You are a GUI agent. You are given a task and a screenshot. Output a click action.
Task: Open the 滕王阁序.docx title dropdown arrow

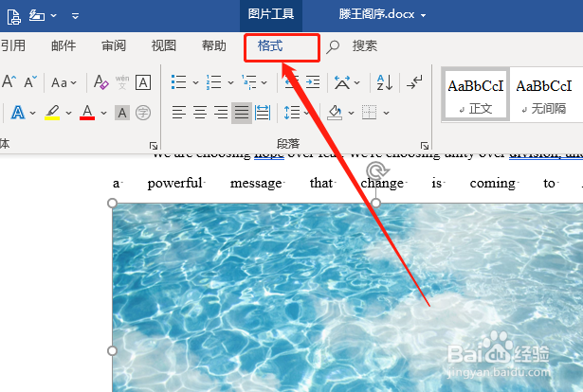point(423,15)
